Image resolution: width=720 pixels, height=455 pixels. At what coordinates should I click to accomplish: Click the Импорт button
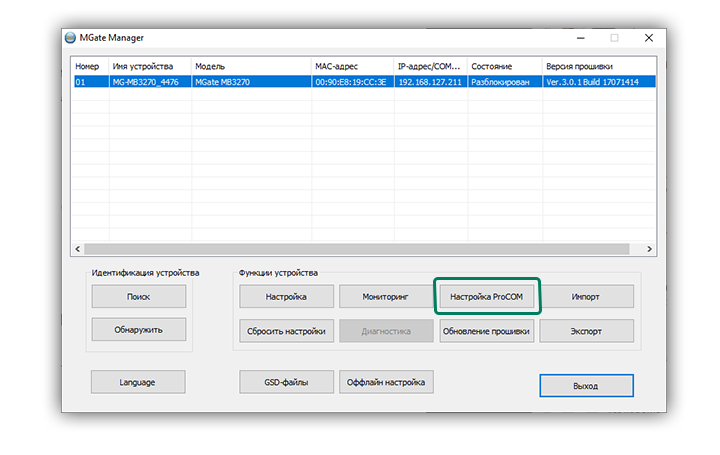[586, 297]
